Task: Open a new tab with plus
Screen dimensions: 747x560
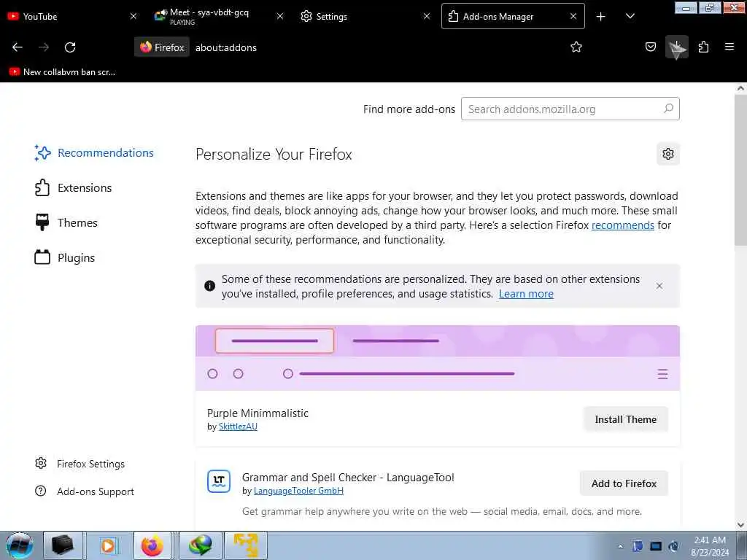Action: click(x=601, y=17)
